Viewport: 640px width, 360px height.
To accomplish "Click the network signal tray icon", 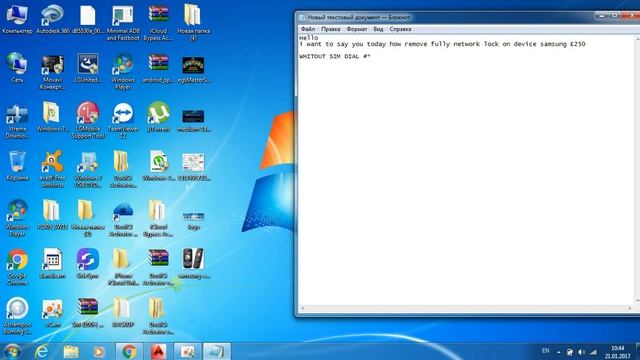I will tap(593, 352).
